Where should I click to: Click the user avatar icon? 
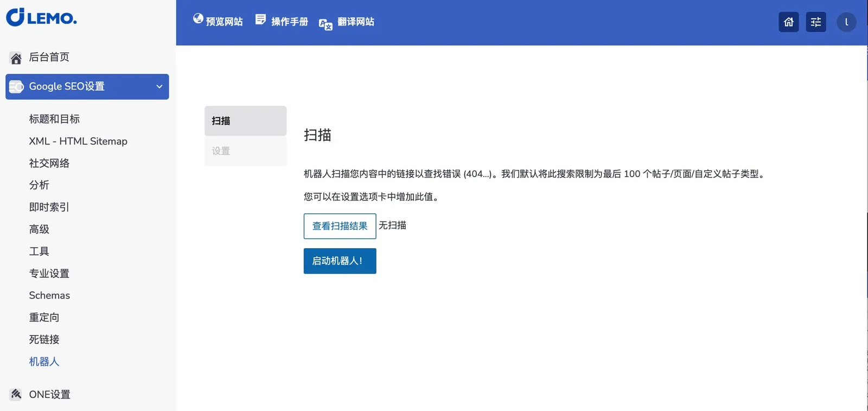tap(846, 22)
